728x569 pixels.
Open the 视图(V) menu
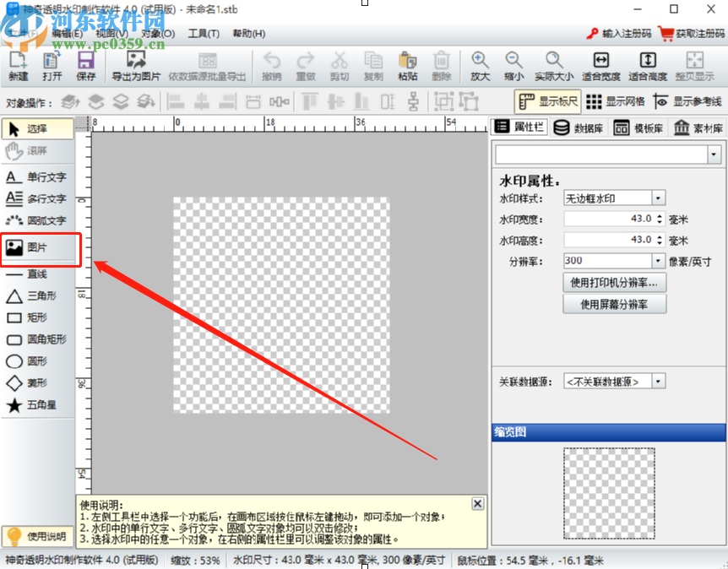[111, 34]
